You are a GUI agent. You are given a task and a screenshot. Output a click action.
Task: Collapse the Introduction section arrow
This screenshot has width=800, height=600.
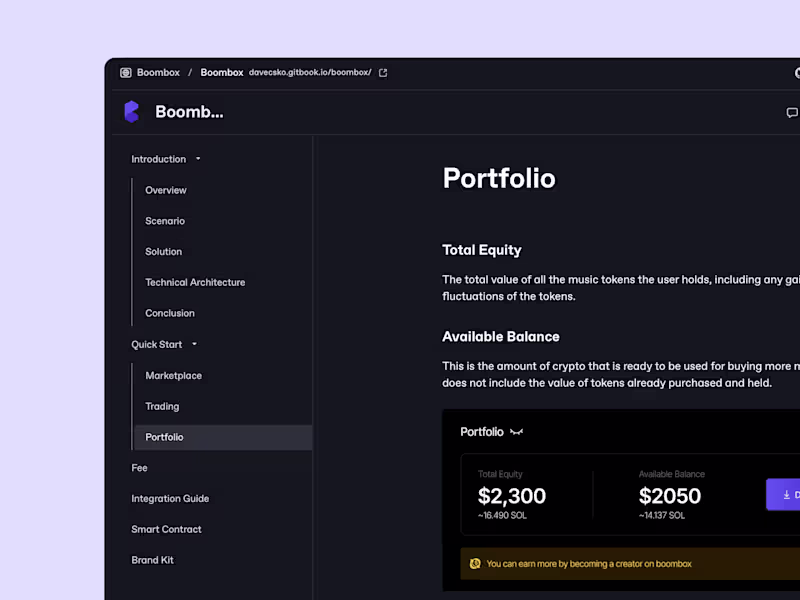pyautogui.click(x=198, y=159)
